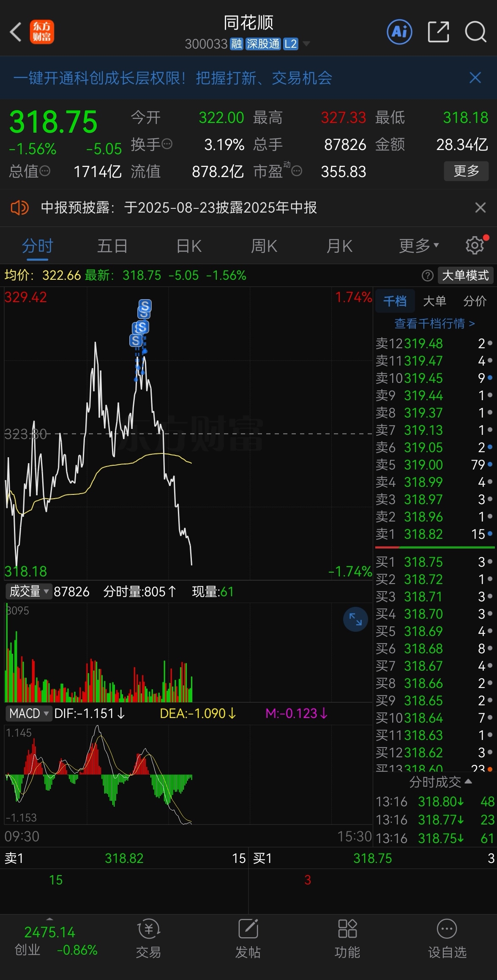Open the 中报预披露 announcement text

tap(179, 207)
